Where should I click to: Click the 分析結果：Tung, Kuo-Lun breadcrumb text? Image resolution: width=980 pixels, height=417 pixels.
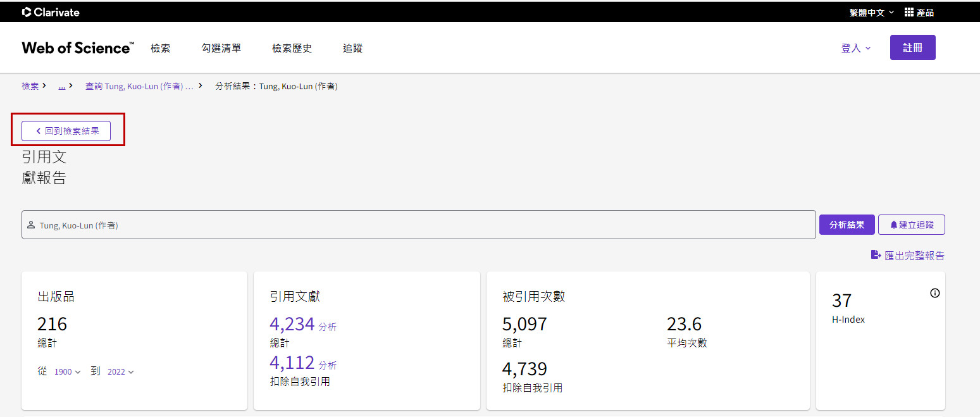276,86
